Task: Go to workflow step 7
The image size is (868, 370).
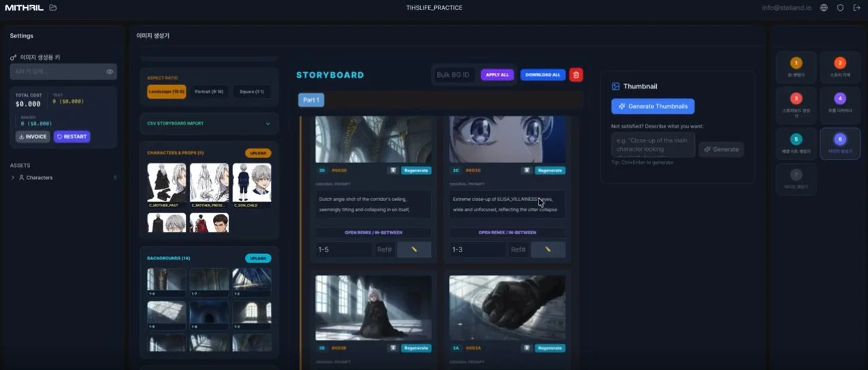Action: click(x=796, y=179)
